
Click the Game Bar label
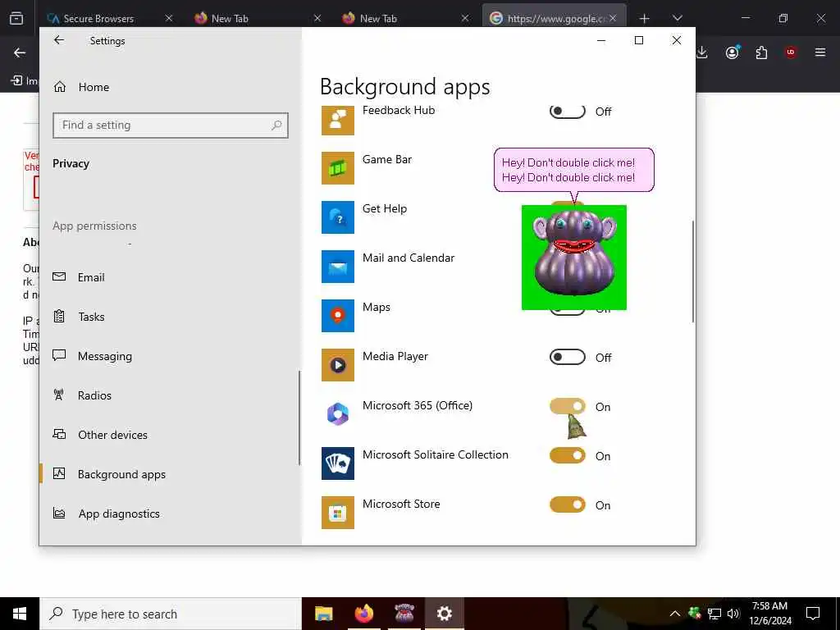tap(387, 160)
